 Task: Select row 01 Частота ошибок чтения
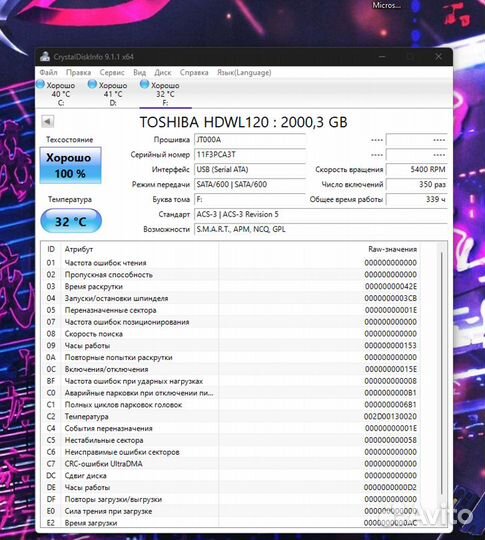pyautogui.click(x=231, y=263)
